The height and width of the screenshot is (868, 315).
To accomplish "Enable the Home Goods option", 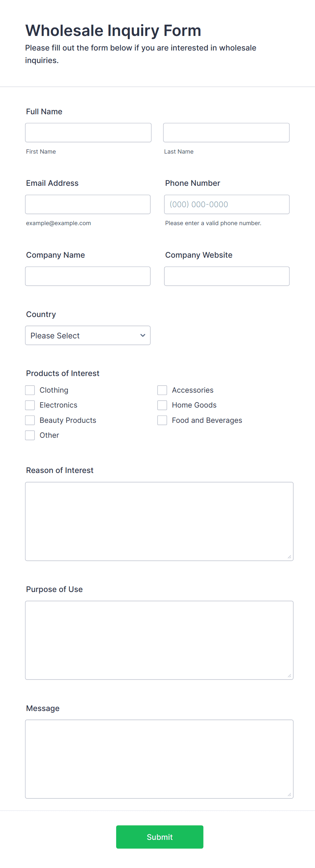I will [162, 405].
